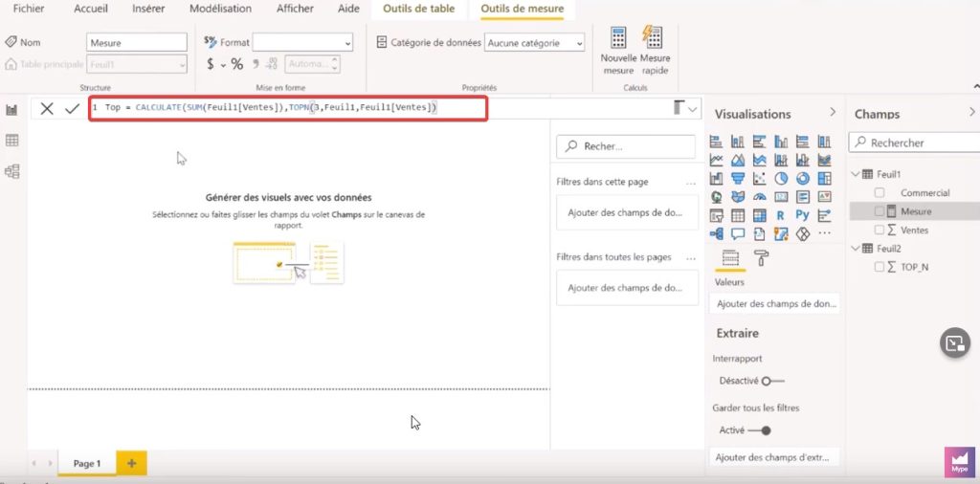Select the donut chart visual
Image resolution: width=980 pixels, height=484 pixels.
click(x=803, y=179)
